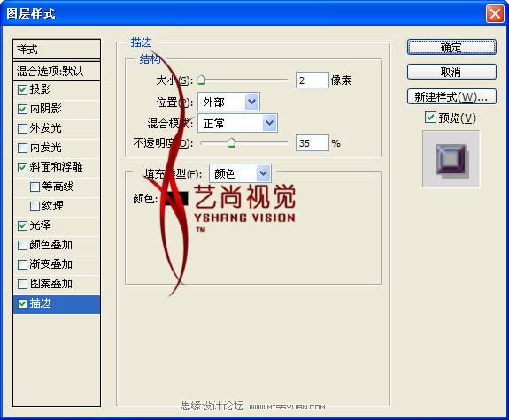Click the opacity field showing 35
509x420 pixels.
(x=312, y=143)
